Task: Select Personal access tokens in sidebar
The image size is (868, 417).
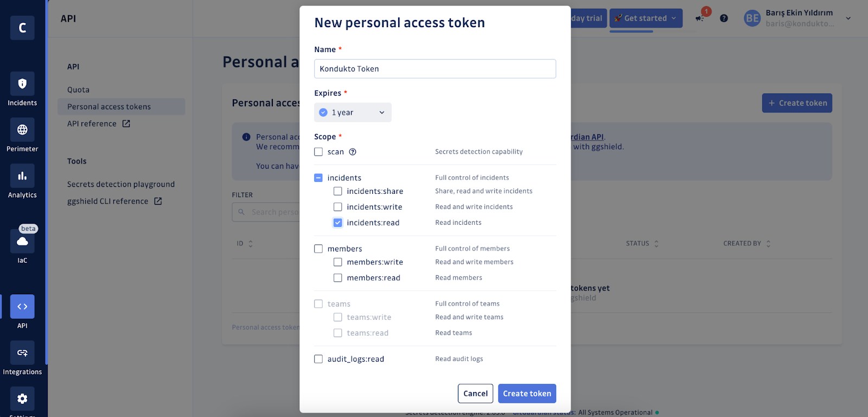Action: coord(108,106)
